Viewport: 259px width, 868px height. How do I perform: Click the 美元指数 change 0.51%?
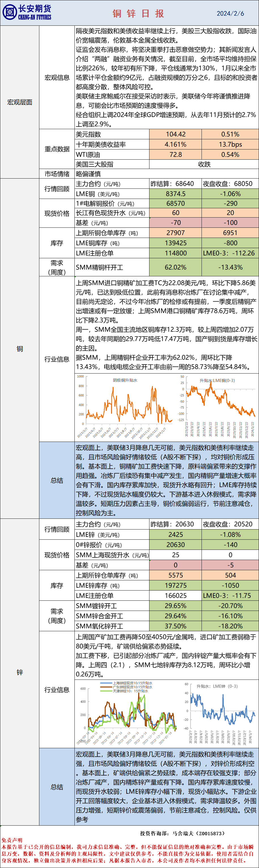230,134
